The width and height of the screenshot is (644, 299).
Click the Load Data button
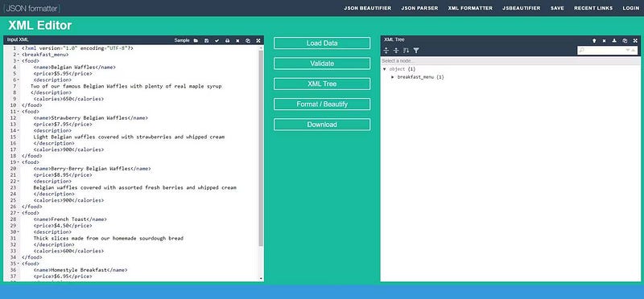click(x=322, y=43)
